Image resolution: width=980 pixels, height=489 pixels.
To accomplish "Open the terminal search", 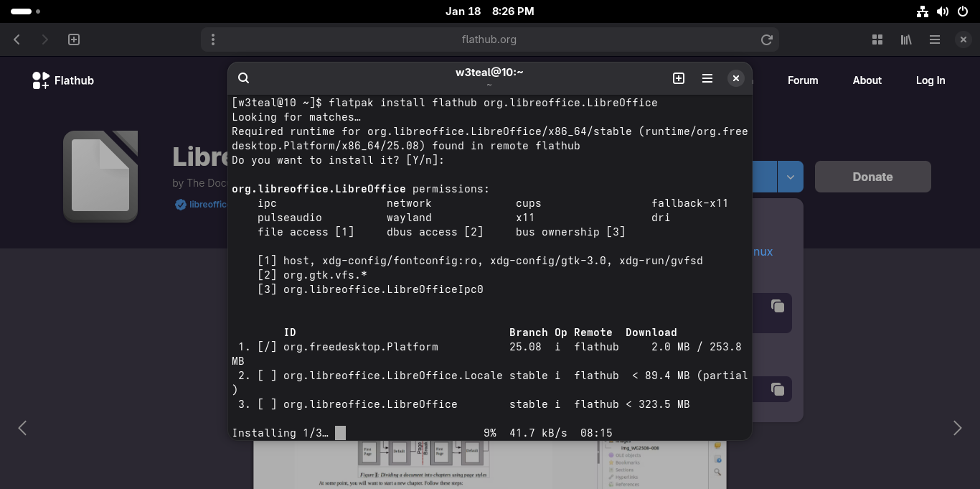I will pos(244,78).
